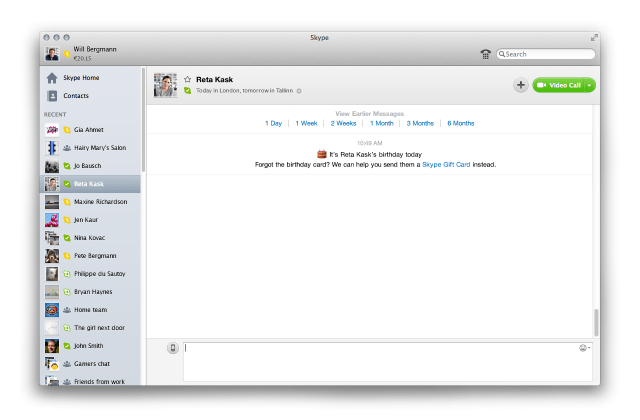Image resolution: width=640 pixels, height=420 pixels.
Task: Select Gamers chat in recent list
Action: (91, 364)
